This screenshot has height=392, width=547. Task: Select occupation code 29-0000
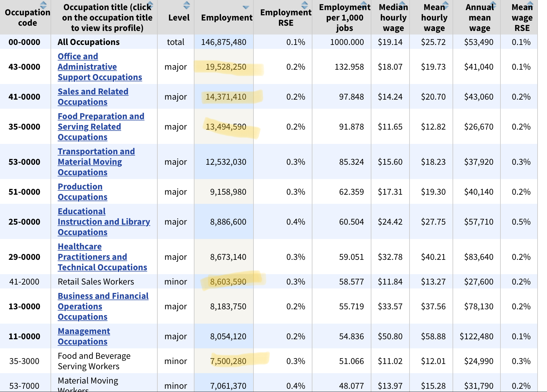[24, 257]
